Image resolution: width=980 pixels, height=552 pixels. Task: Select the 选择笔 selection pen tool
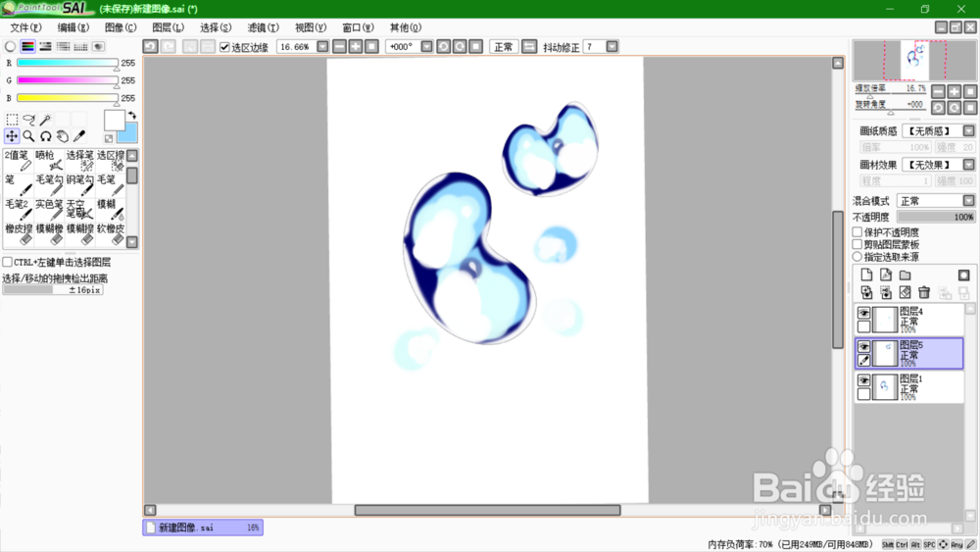click(x=79, y=160)
